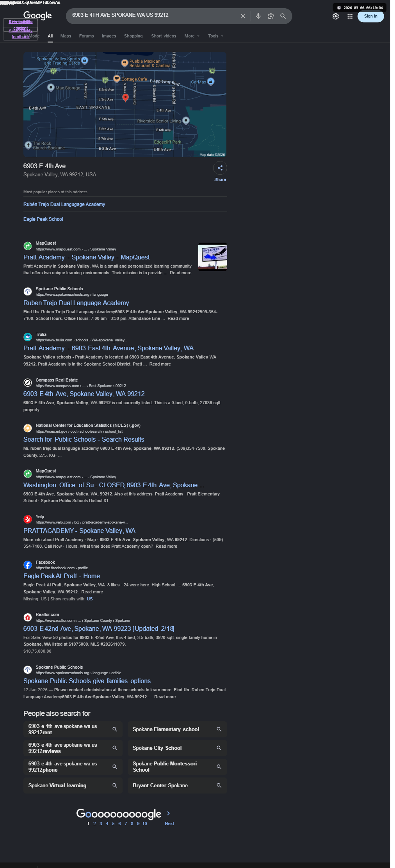Open Rubén Trejo Dual Langugage Academy place link
The height and width of the screenshot is (868, 395).
(64, 204)
